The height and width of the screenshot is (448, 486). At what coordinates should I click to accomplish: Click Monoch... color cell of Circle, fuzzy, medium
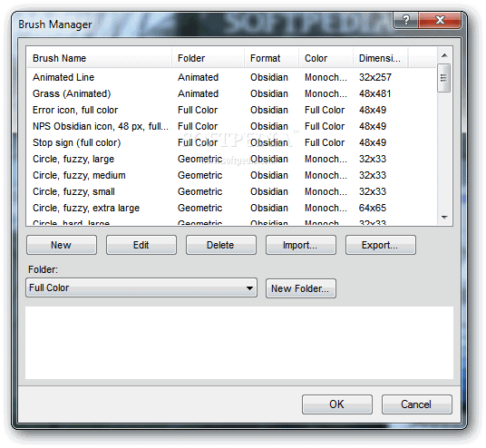tap(326, 175)
